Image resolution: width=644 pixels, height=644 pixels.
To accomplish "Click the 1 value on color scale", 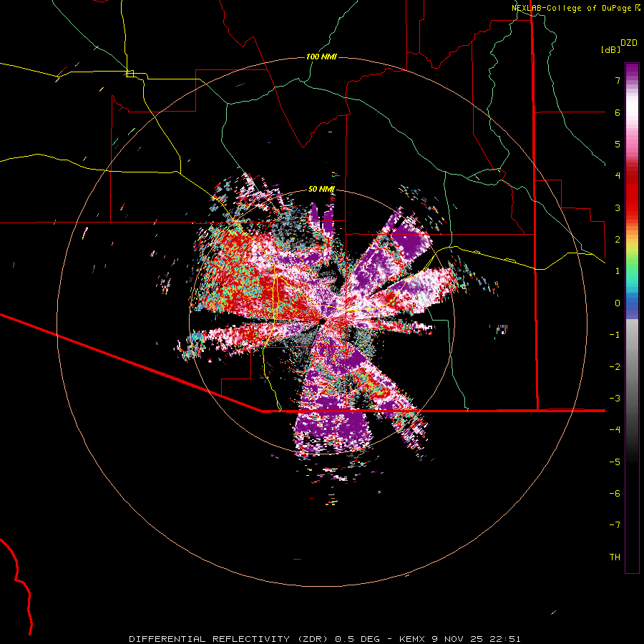I will [618, 271].
